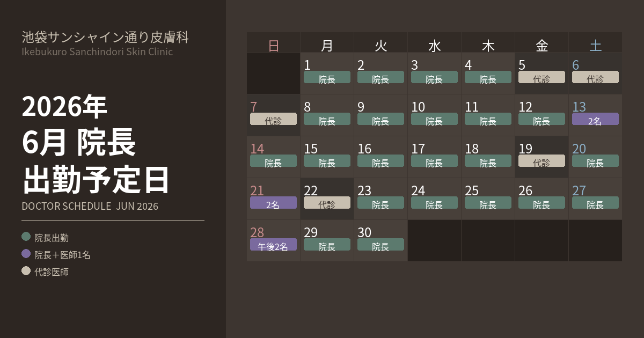
Task: Select the 院長 badge on June 2
Action: tap(380, 77)
